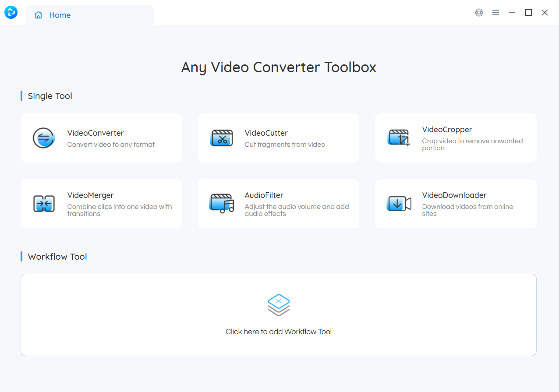The width and height of the screenshot is (559, 392).
Task: Open settings via the gear icon
Action: pos(479,13)
